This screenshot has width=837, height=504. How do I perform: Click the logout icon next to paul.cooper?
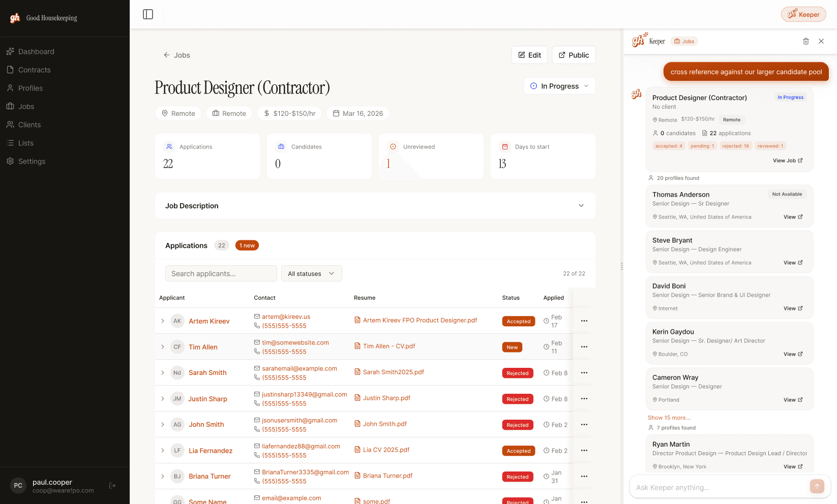tap(112, 486)
